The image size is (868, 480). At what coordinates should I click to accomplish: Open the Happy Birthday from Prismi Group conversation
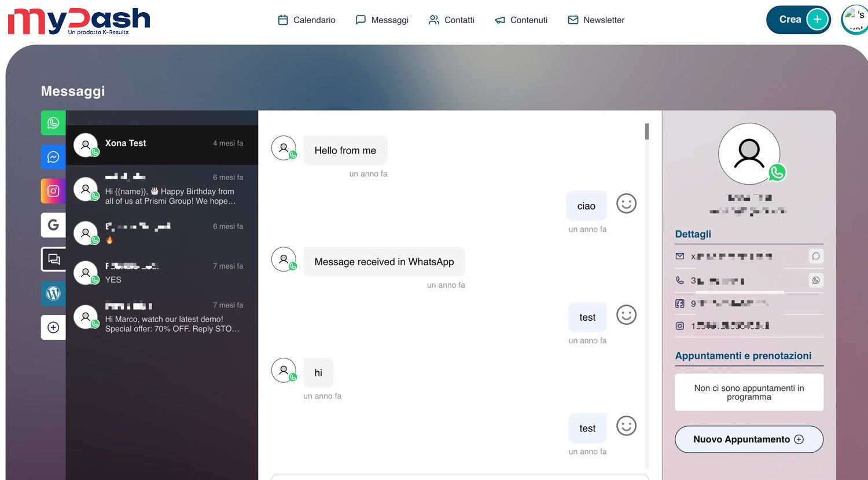162,189
